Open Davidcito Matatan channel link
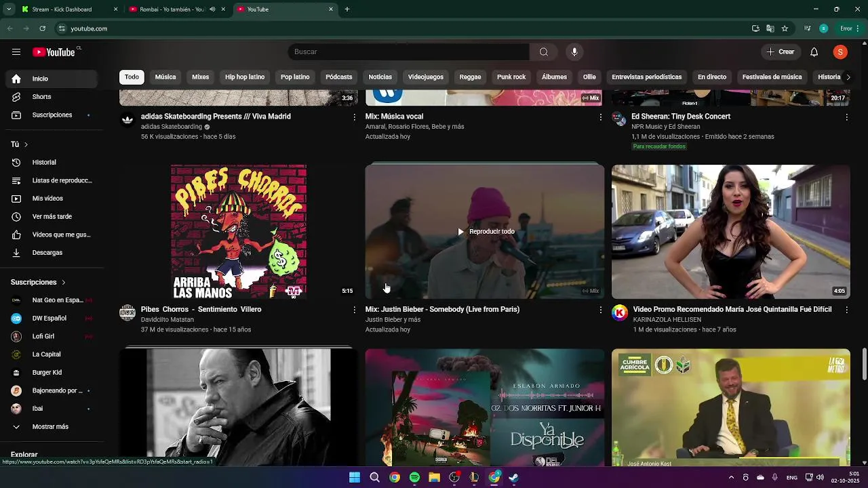 click(167, 320)
